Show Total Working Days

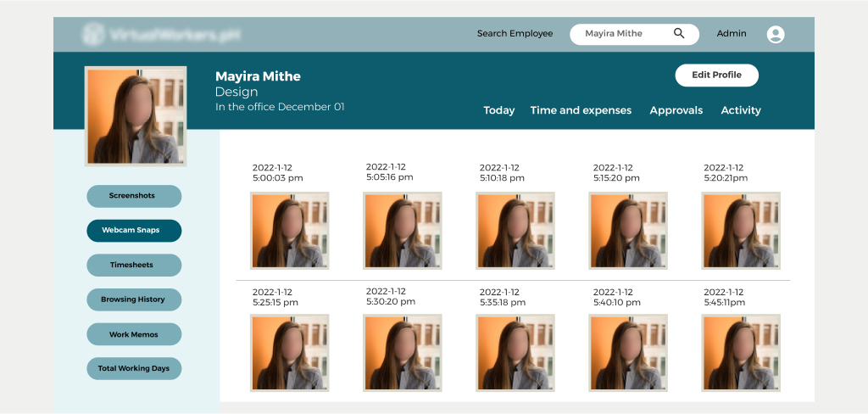coord(134,369)
